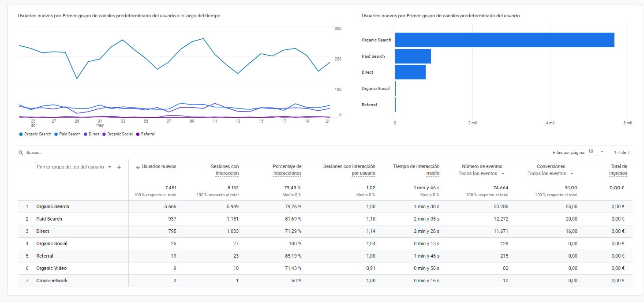Click the Organic Social legend dot
This screenshot has width=644, height=303.
coord(104,134)
